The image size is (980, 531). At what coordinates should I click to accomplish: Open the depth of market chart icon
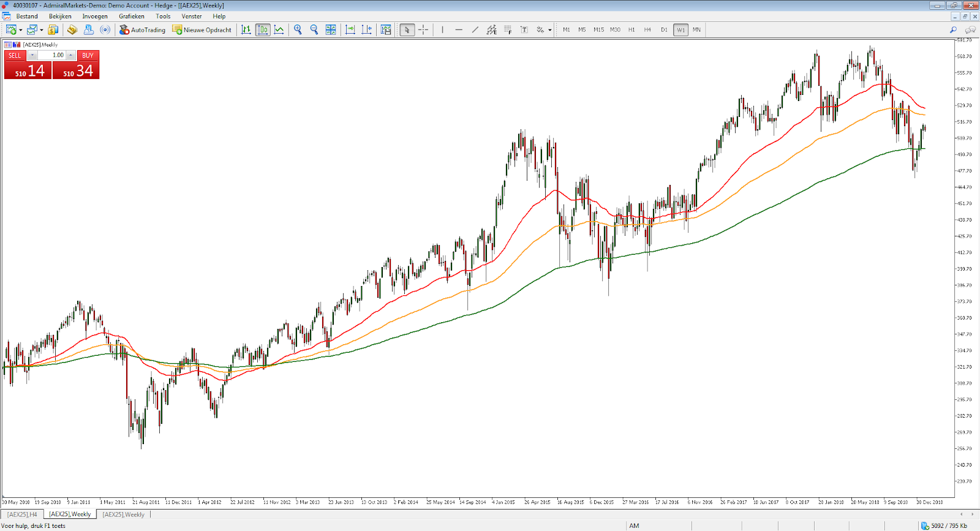coord(17,45)
